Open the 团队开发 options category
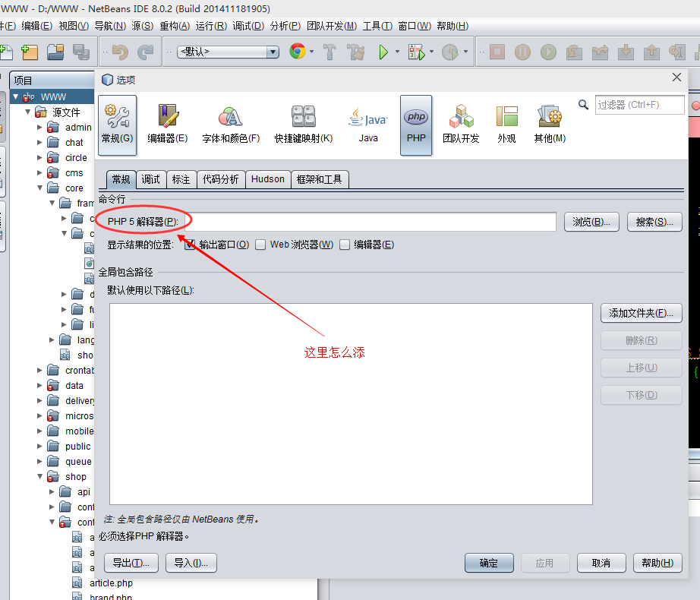This screenshot has width=700, height=600. pos(461,125)
